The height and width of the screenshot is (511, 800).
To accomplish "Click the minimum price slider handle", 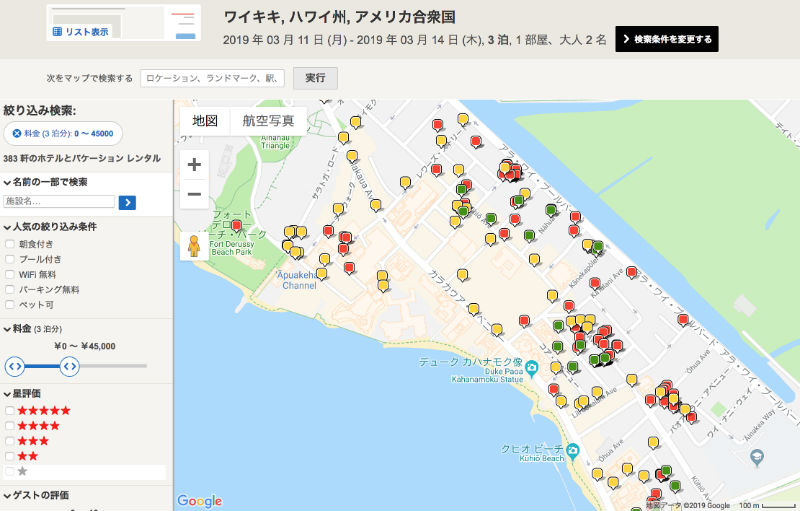I will (15, 366).
